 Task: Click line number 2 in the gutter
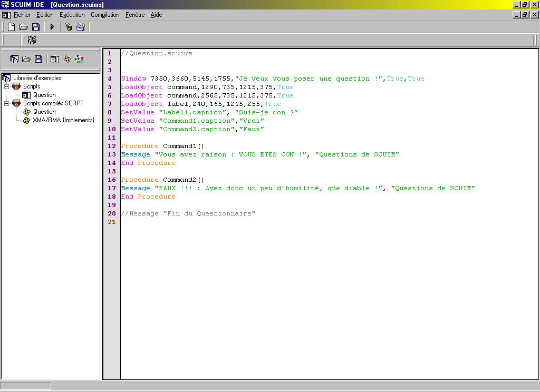tap(110, 62)
